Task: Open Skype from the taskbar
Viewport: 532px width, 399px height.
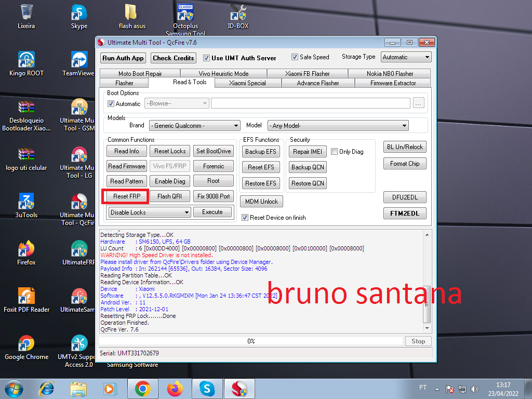Action: pos(207,389)
